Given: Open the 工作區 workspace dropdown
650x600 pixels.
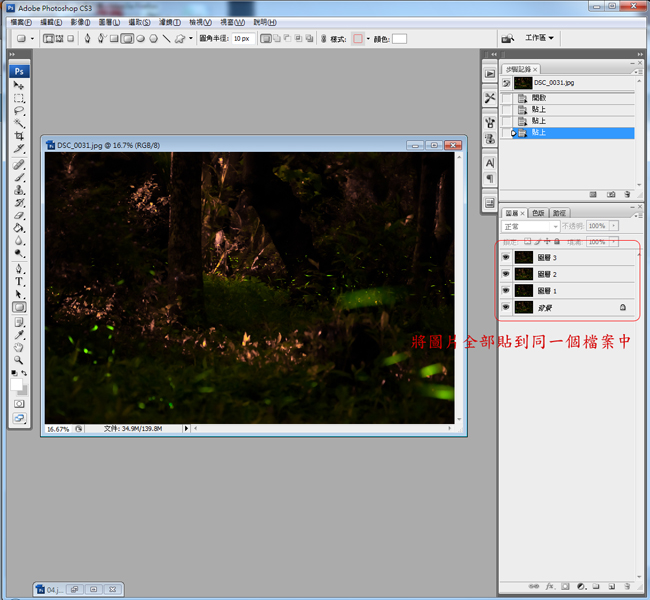Looking at the screenshot, I should tap(540, 38).
